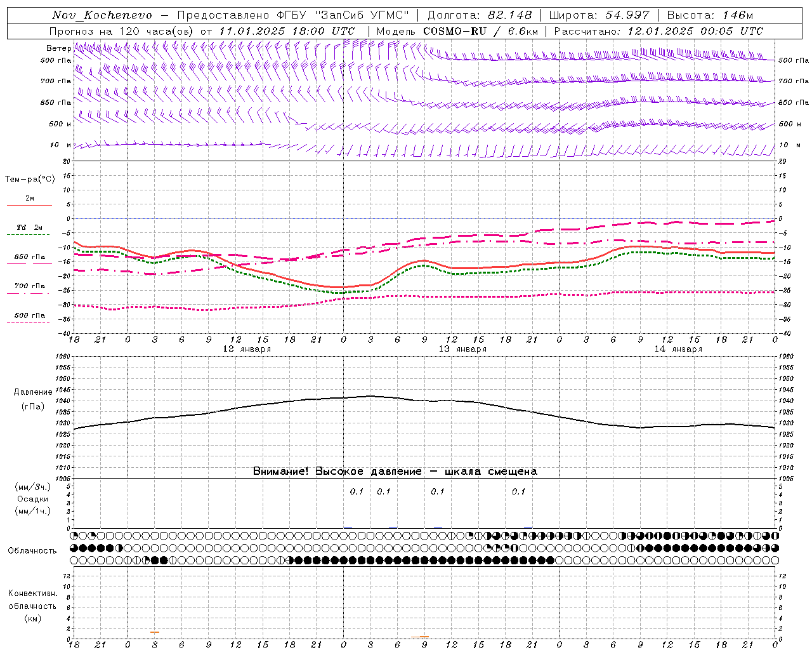Click the orange convective mark near 9h, 13 января
Screen dimensions: 812x650
(x=420, y=637)
